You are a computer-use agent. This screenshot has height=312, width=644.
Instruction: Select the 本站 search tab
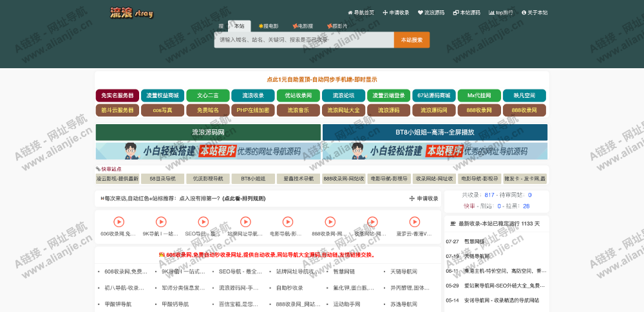coord(239,26)
